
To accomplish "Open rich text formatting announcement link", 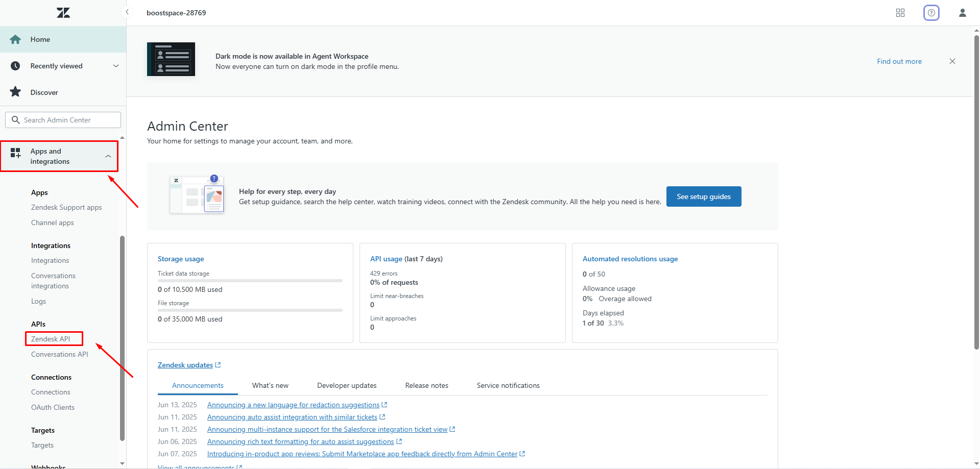I will [x=300, y=441].
